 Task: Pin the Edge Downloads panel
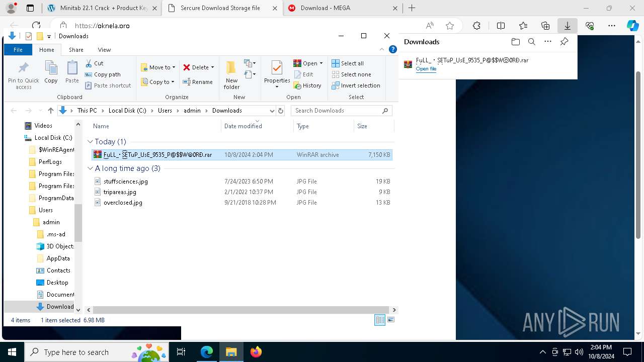(x=565, y=42)
